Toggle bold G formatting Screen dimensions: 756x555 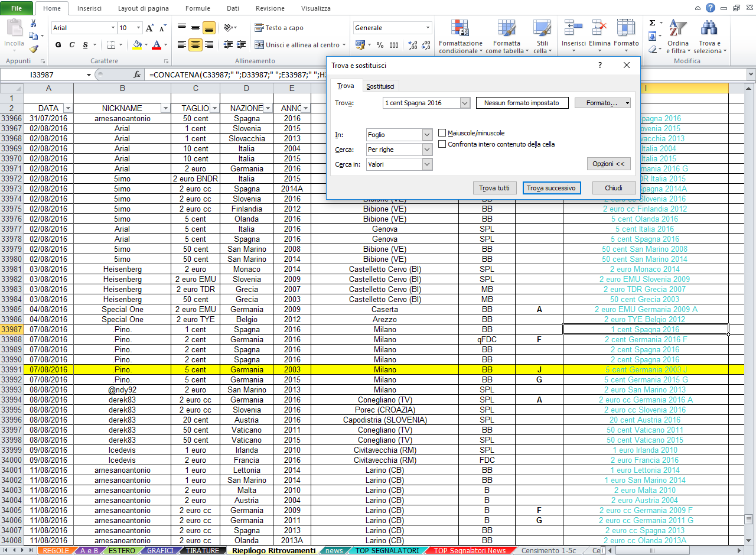tap(58, 45)
